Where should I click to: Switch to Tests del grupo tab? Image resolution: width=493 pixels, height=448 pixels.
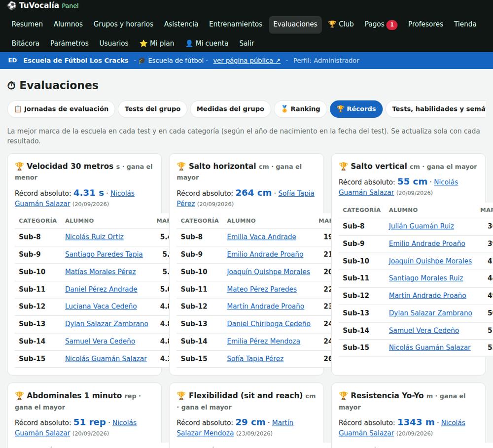pyautogui.click(x=152, y=109)
